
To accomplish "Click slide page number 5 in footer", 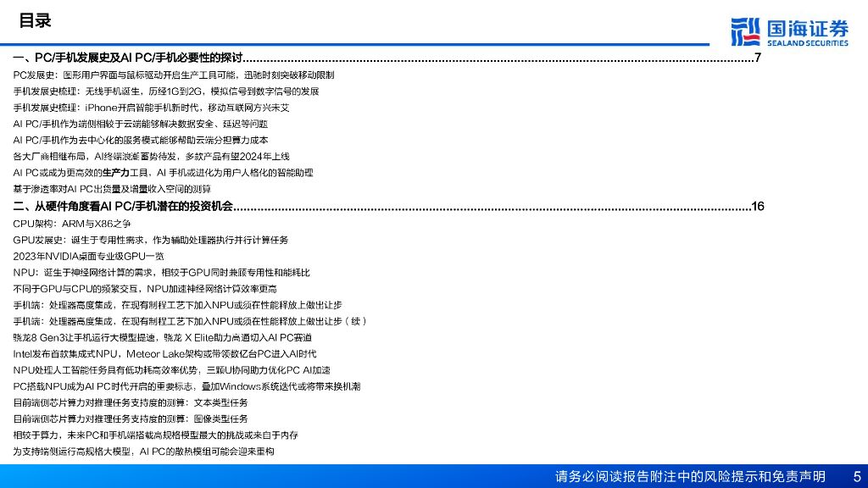I will pyautogui.click(x=857, y=476).
